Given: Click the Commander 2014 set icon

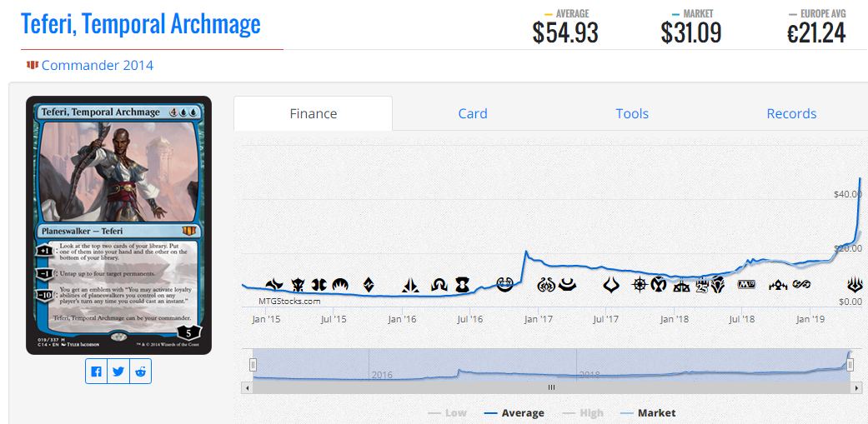Looking at the screenshot, I should click(33, 65).
